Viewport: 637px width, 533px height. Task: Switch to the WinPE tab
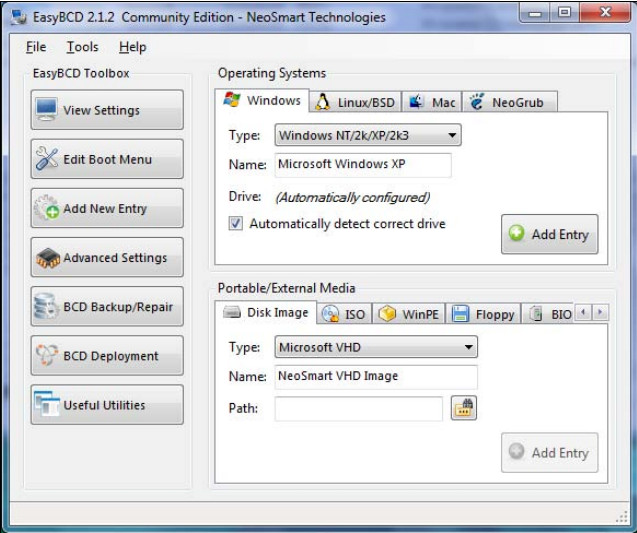409,314
